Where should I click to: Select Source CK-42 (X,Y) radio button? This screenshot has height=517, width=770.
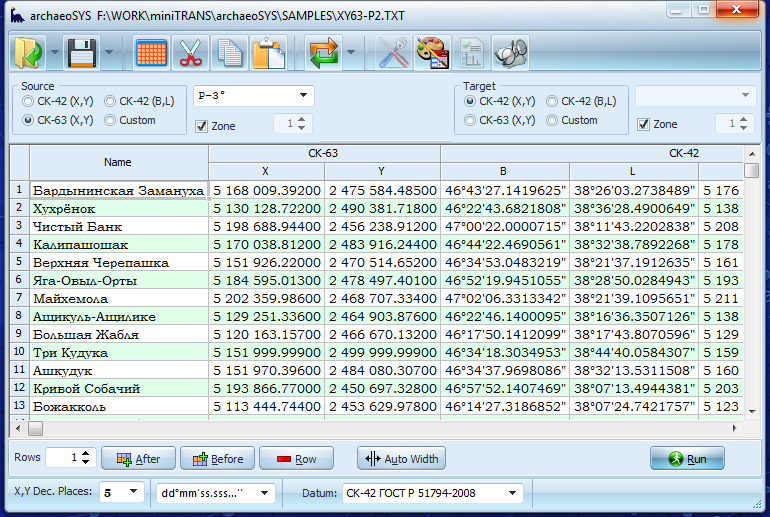(x=28, y=101)
